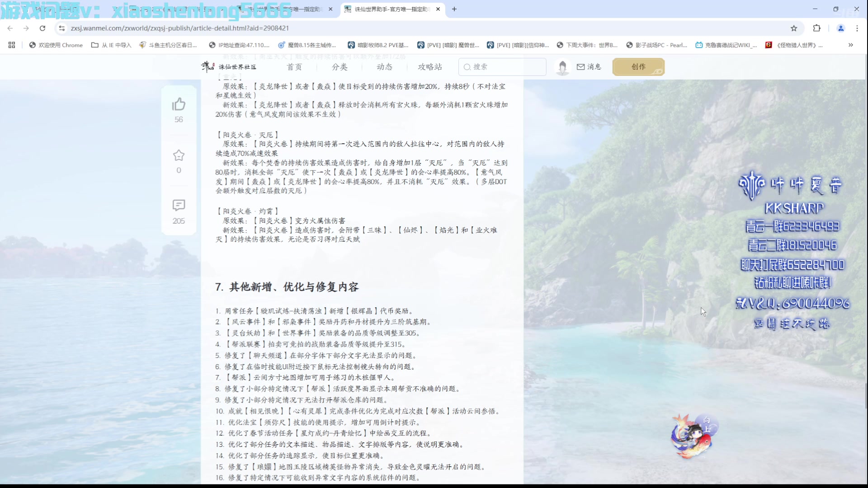868x488 pixels.
Task: Show more bookmarks overflow chevron
Action: (x=850, y=45)
